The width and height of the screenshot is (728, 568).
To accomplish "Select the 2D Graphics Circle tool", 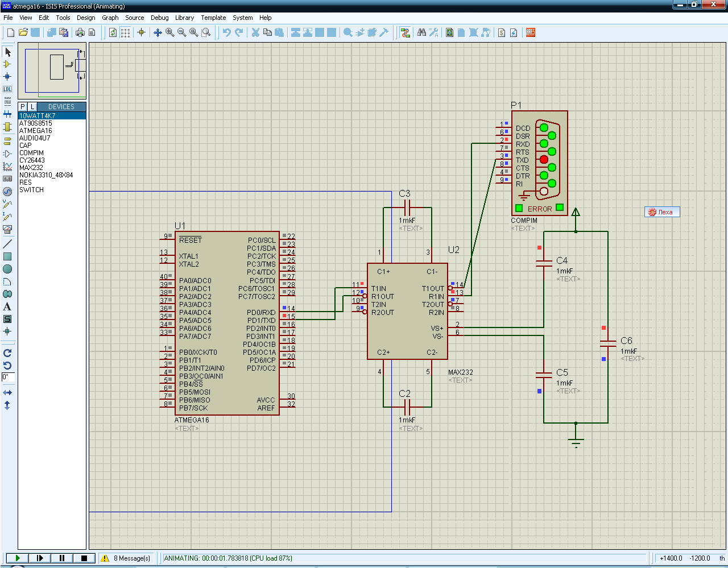I will (7, 269).
